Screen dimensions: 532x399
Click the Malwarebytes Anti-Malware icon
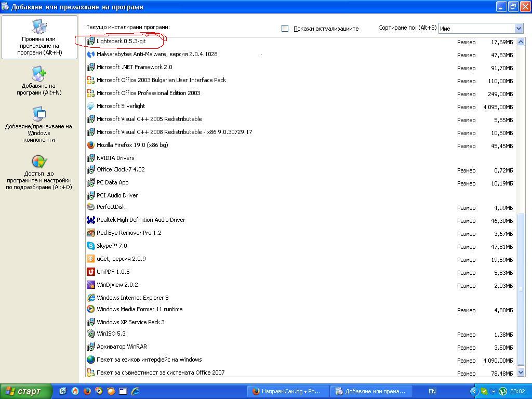[x=90, y=54]
